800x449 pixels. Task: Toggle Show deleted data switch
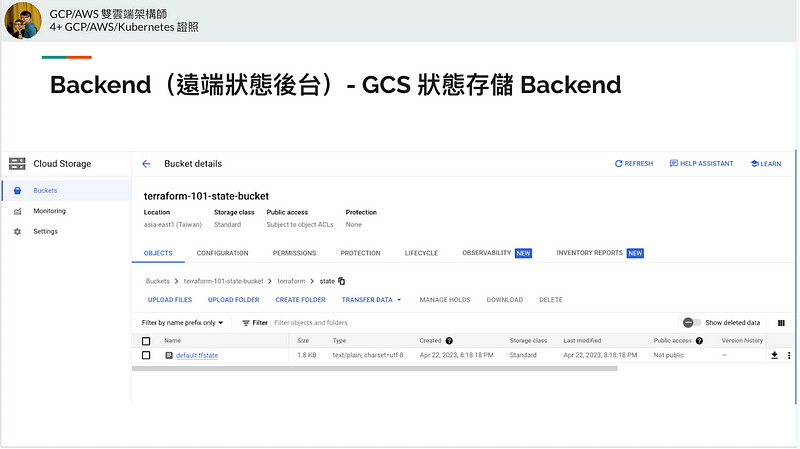pyautogui.click(x=692, y=322)
